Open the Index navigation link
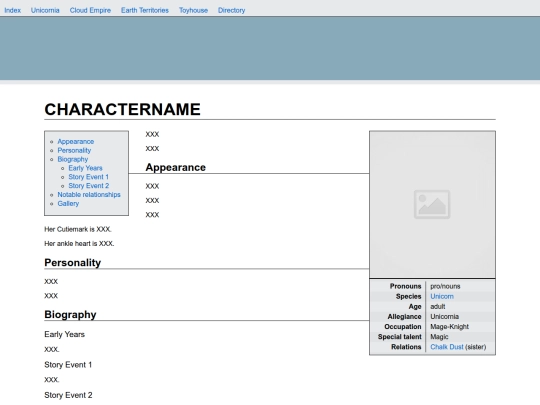 tap(12, 10)
